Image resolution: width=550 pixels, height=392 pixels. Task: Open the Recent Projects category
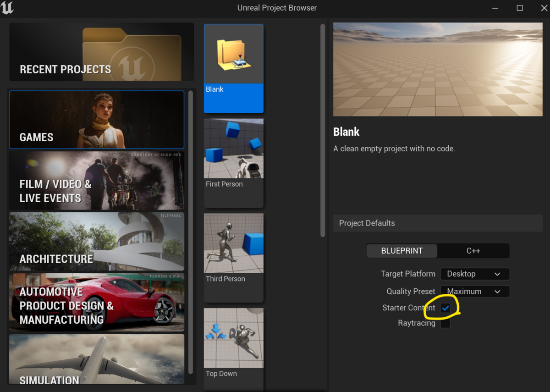(101, 52)
